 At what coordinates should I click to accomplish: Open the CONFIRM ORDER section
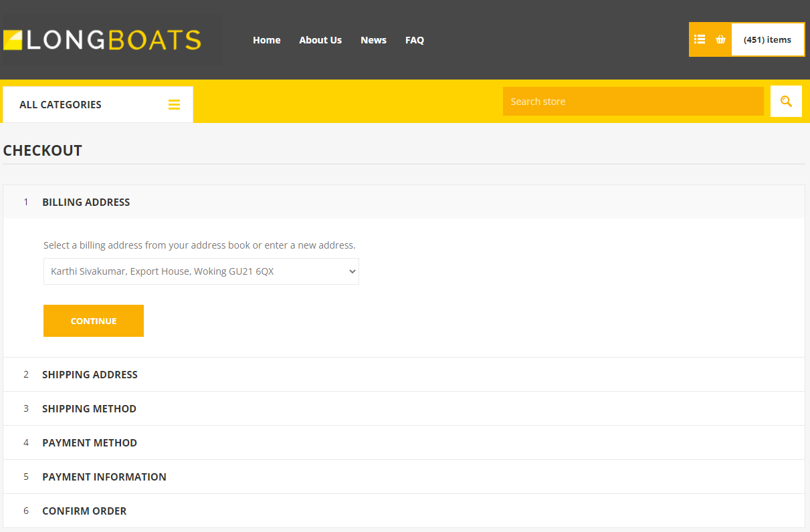[84, 511]
